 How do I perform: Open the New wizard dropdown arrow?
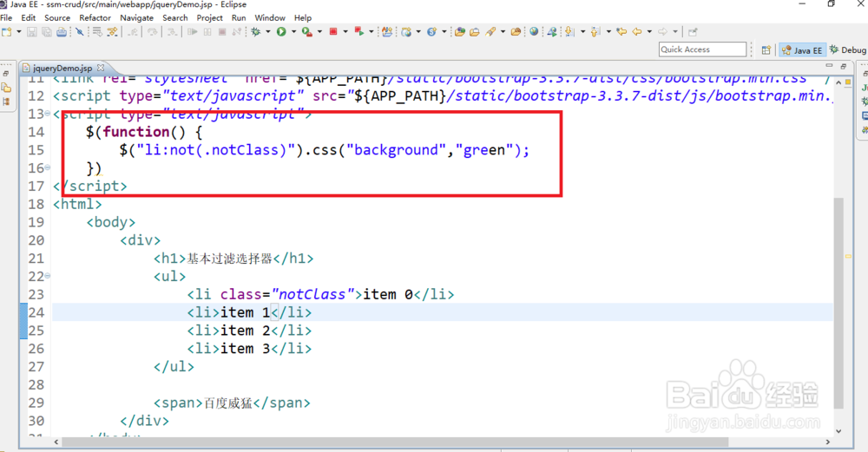[x=19, y=32]
